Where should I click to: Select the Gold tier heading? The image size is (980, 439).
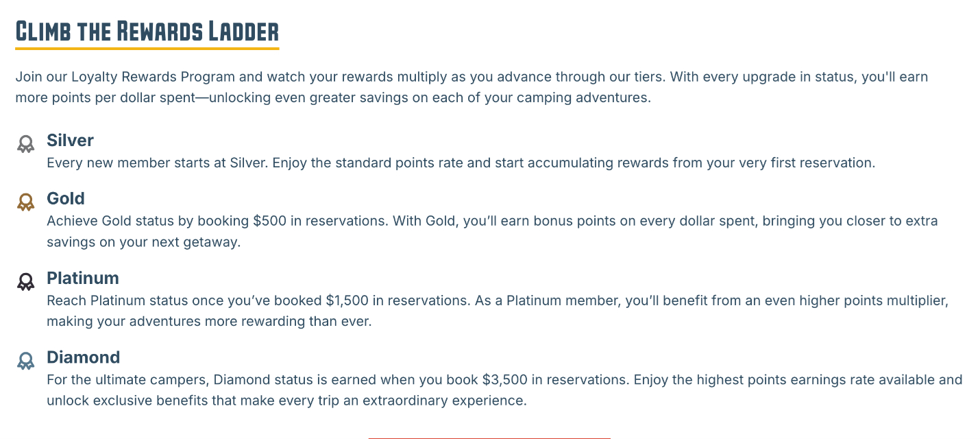click(66, 199)
